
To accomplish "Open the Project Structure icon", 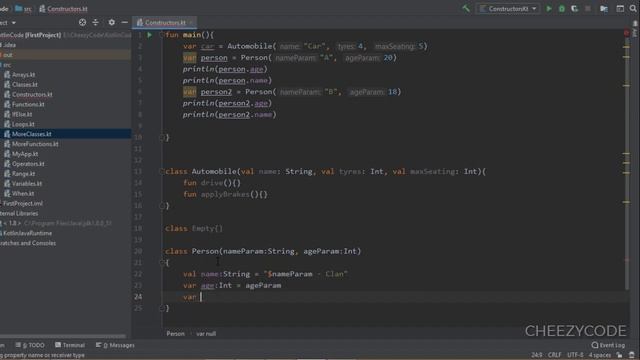I will pyautogui.click(x=604, y=9).
